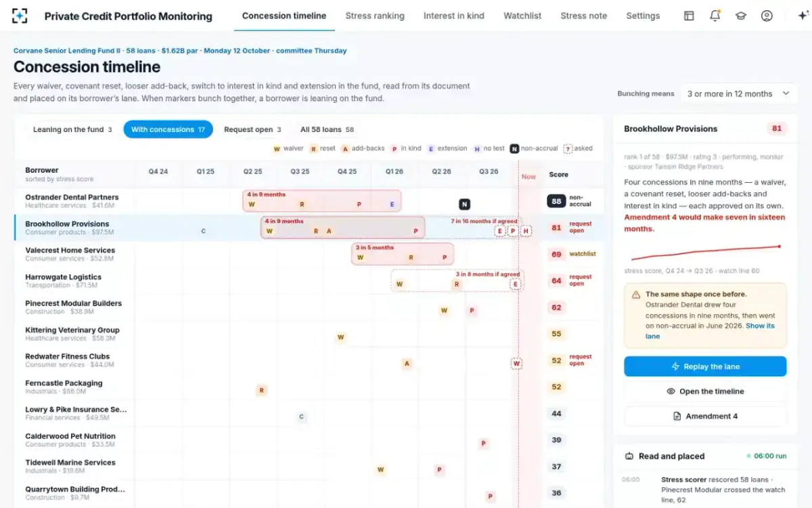
Task: Filter to Leaning on the fund
Action: tap(72, 129)
